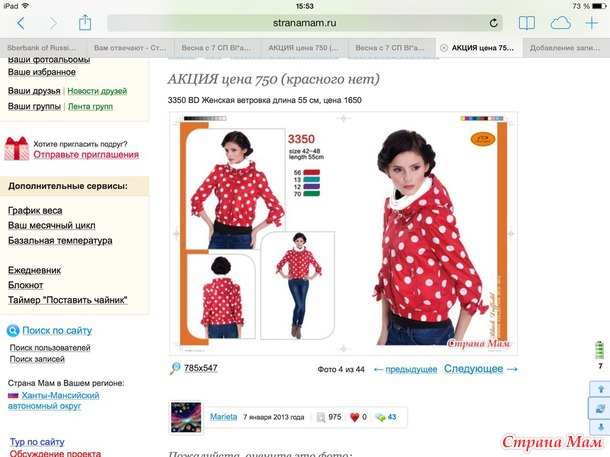The width and height of the screenshot is (610, 457).
Task: Go to Следующее photo link
Action: [481, 369]
